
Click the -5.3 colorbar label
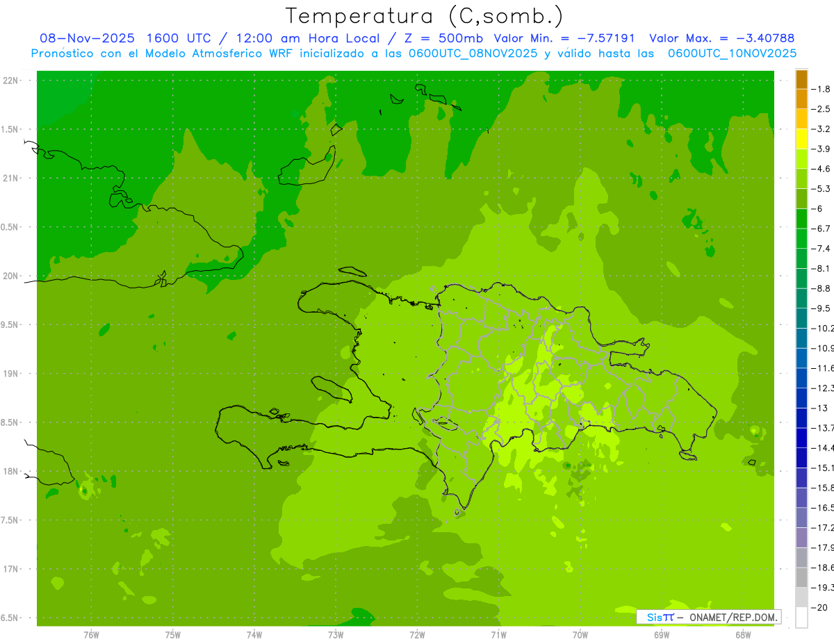[x=821, y=188]
